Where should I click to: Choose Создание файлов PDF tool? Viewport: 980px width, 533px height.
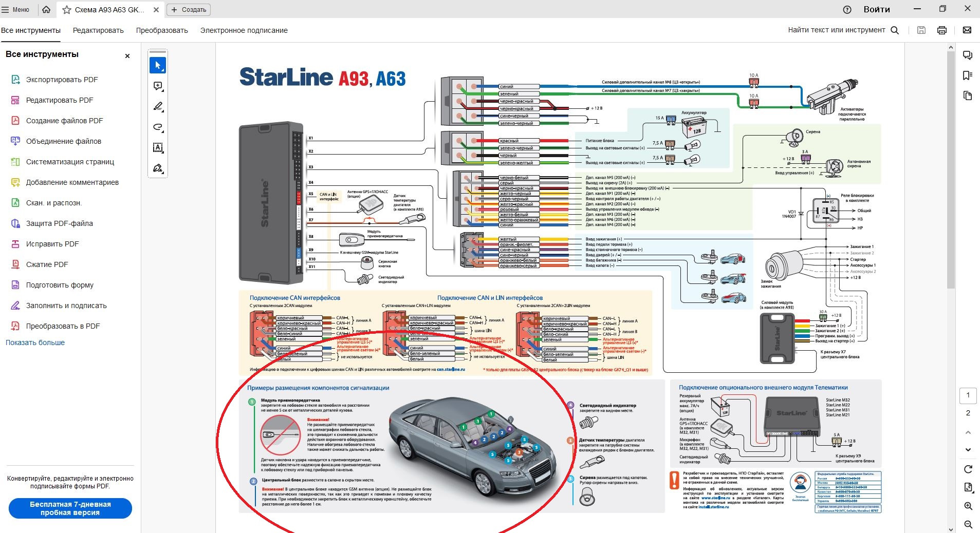[x=64, y=121]
